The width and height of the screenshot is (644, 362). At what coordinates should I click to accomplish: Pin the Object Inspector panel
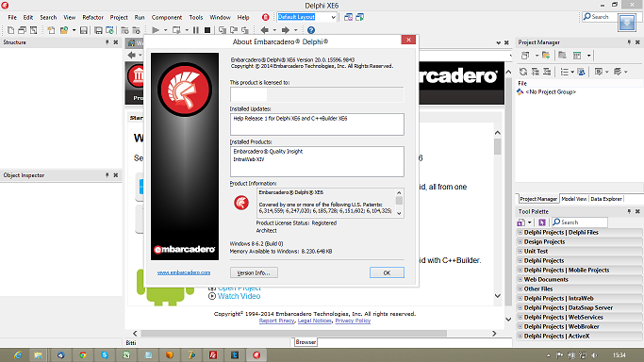point(107,175)
